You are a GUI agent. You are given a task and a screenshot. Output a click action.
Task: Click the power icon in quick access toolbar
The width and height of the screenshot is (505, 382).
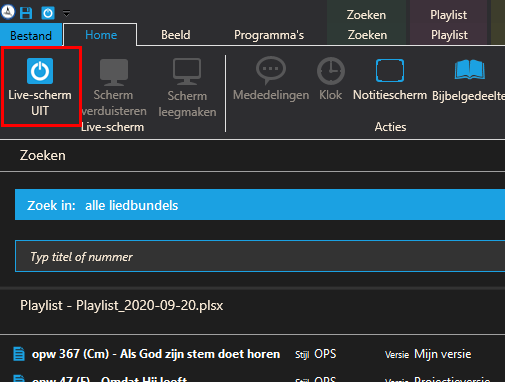tap(48, 13)
